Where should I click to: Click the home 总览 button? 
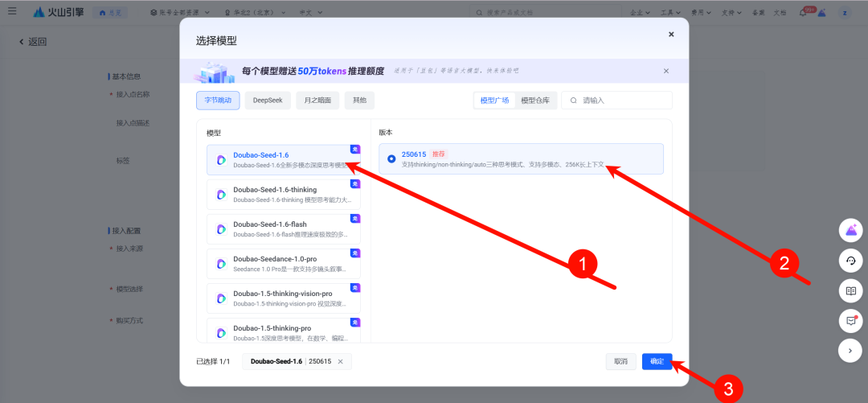pos(109,12)
